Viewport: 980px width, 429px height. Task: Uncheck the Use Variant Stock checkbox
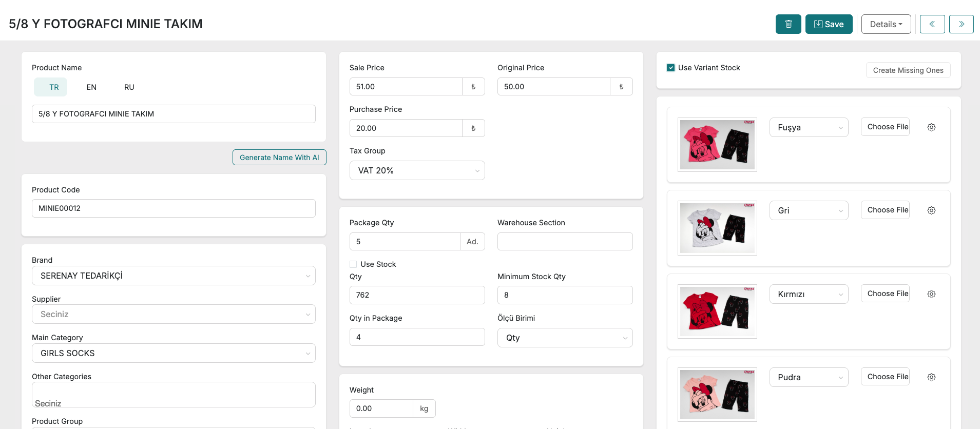(x=670, y=68)
